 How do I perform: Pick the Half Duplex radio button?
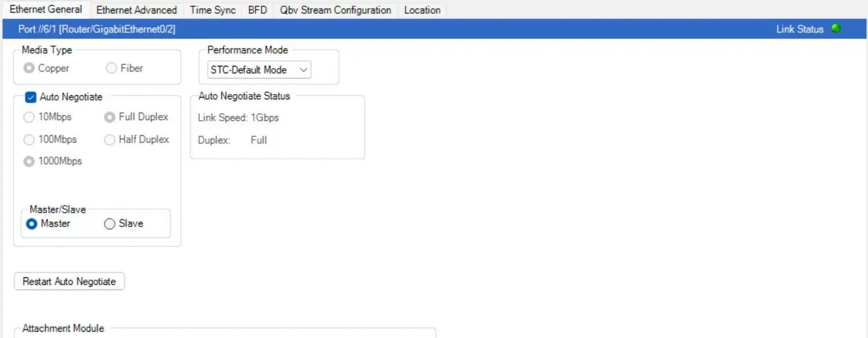109,140
